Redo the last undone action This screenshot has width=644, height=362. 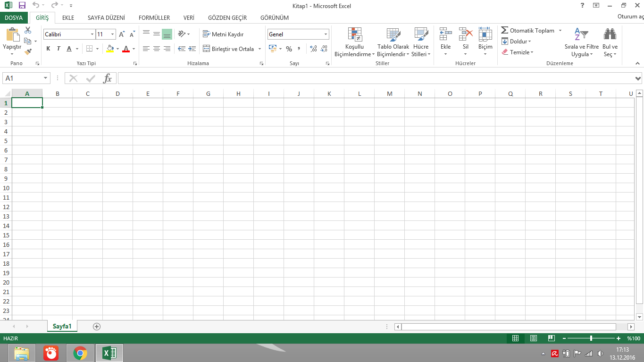click(x=54, y=6)
